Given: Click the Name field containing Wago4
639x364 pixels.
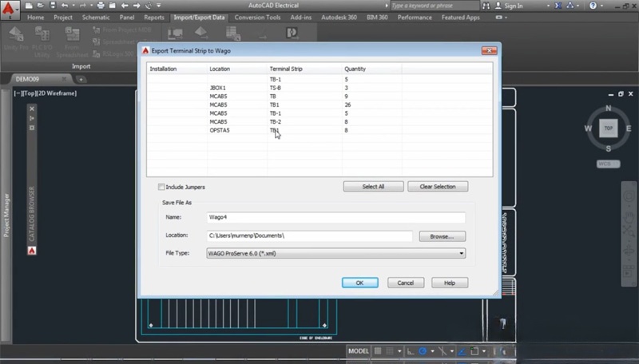Looking at the screenshot, I should click(335, 217).
